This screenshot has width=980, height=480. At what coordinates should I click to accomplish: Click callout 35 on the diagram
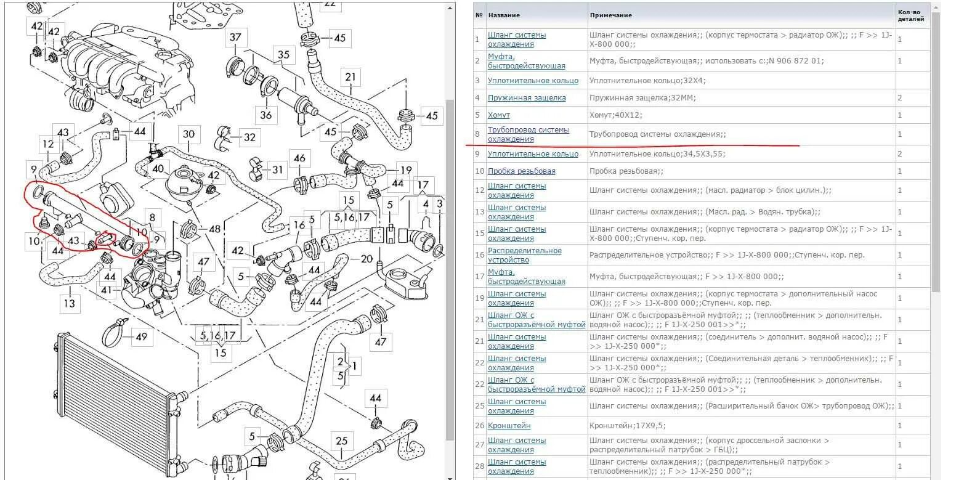click(283, 55)
